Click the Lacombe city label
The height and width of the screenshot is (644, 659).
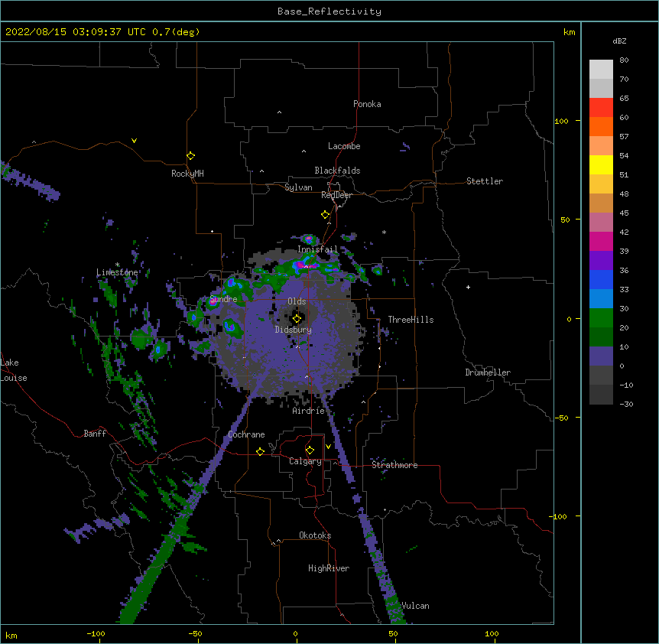pyautogui.click(x=344, y=146)
